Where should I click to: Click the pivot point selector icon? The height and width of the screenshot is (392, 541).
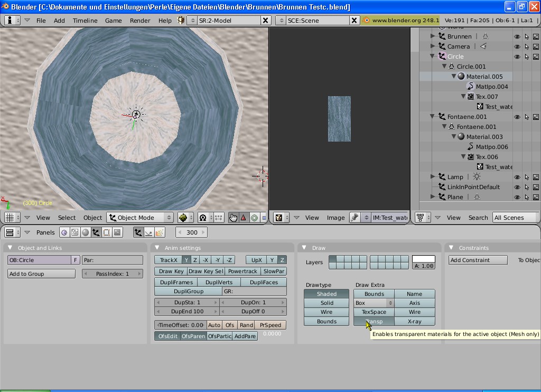206,218
